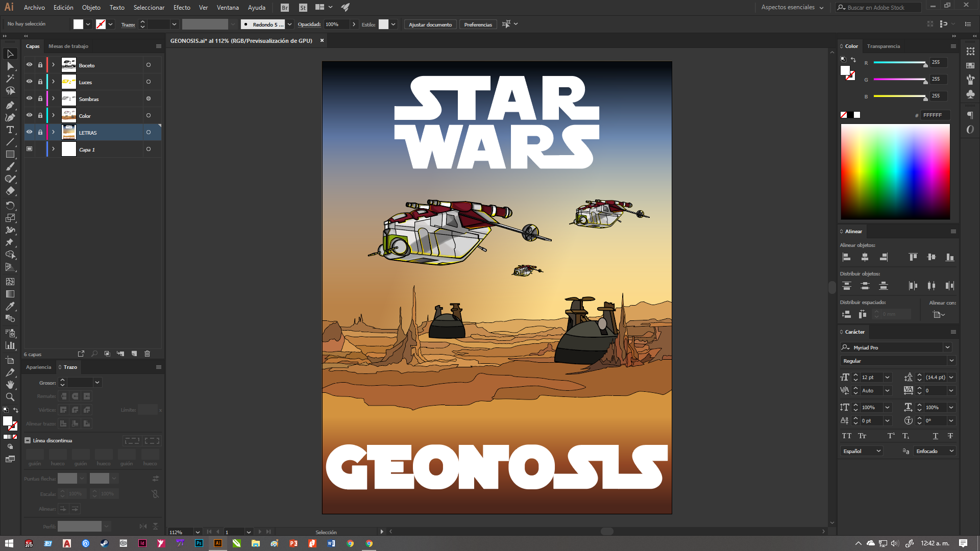Select the Rotate tool
980x551 pixels.
point(10,206)
